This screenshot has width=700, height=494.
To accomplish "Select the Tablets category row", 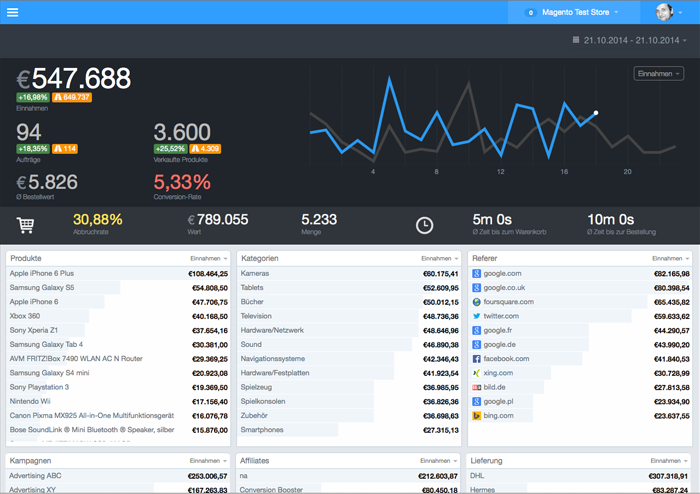I will click(349, 288).
